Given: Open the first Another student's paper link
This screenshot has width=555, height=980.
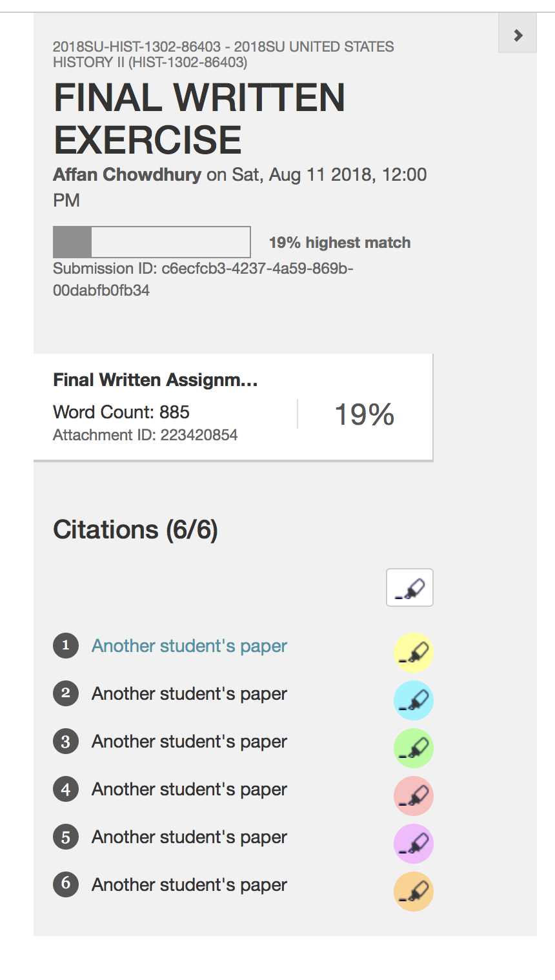Looking at the screenshot, I should (189, 646).
